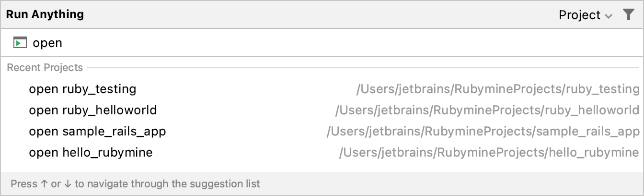Select the 'open ruby_testing' suggestion
Viewport: 644px width, 196px height.
(x=82, y=89)
